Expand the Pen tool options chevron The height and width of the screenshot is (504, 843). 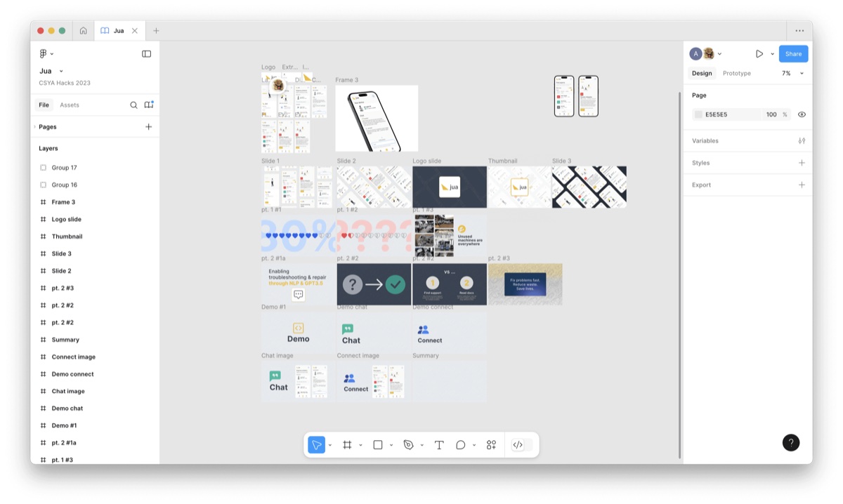[421, 445]
